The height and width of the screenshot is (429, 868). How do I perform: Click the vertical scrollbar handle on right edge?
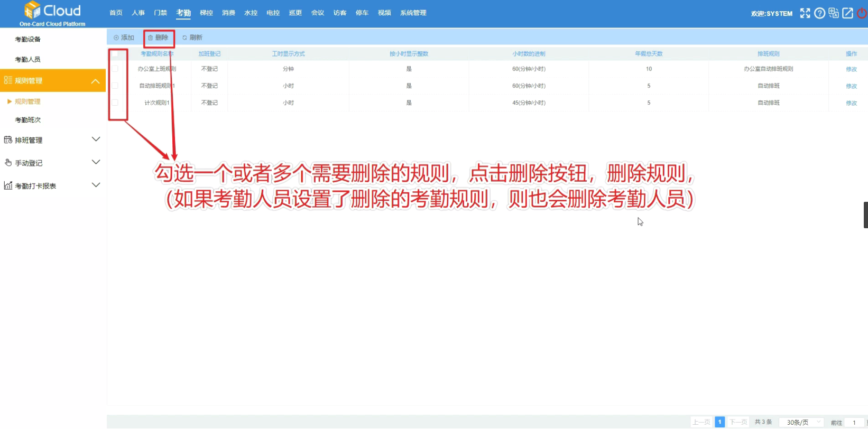[865, 215]
